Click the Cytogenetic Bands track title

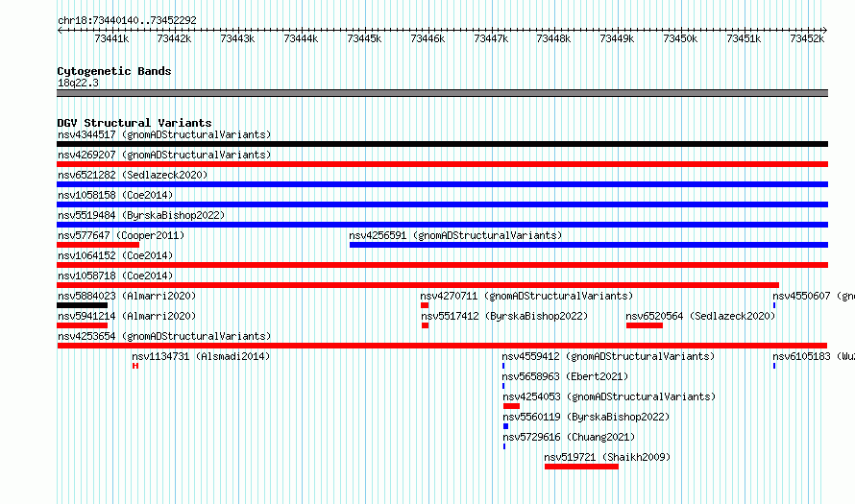click(x=114, y=71)
